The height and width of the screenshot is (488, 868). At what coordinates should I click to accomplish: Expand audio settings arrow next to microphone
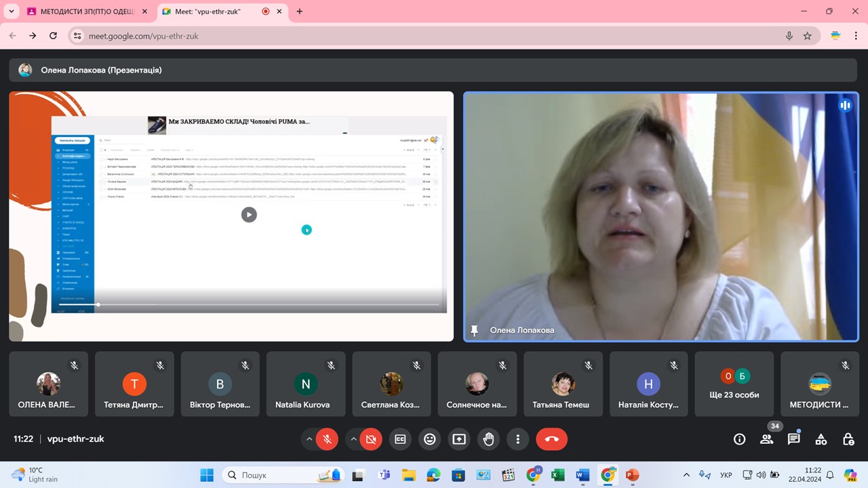(309, 439)
